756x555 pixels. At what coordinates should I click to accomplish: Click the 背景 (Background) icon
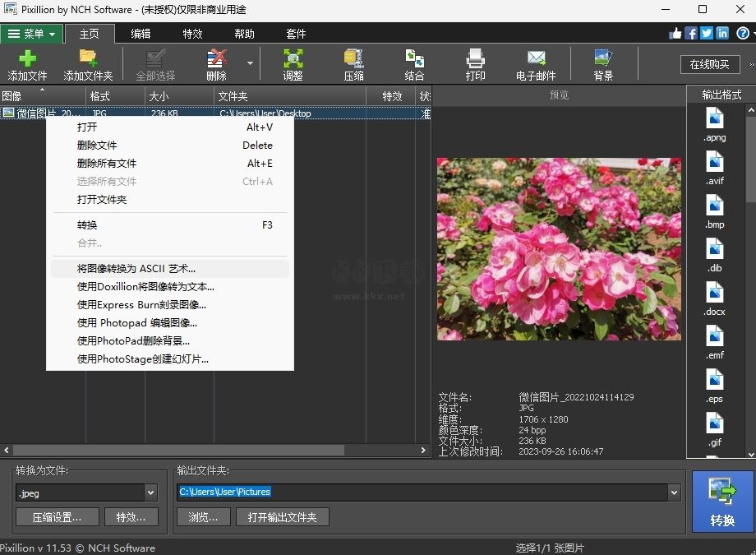coord(602,64)
